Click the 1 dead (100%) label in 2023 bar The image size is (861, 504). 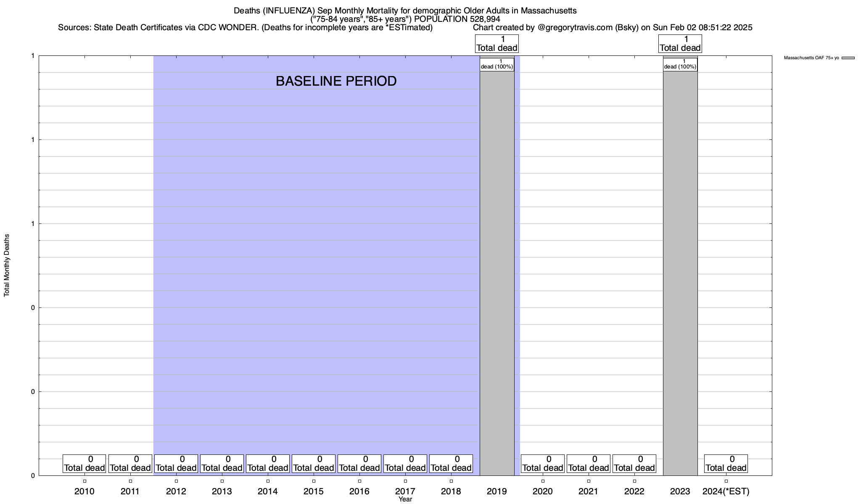point(680,64)
